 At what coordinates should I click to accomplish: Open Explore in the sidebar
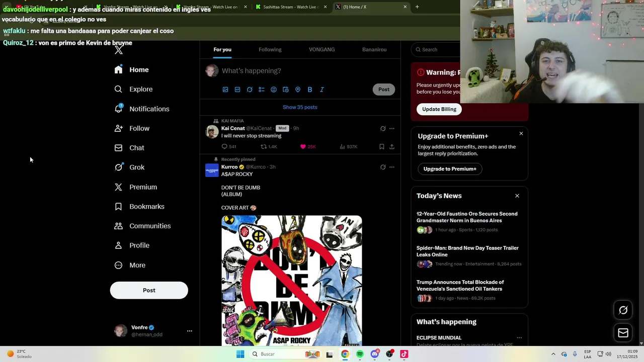(133, 89)
